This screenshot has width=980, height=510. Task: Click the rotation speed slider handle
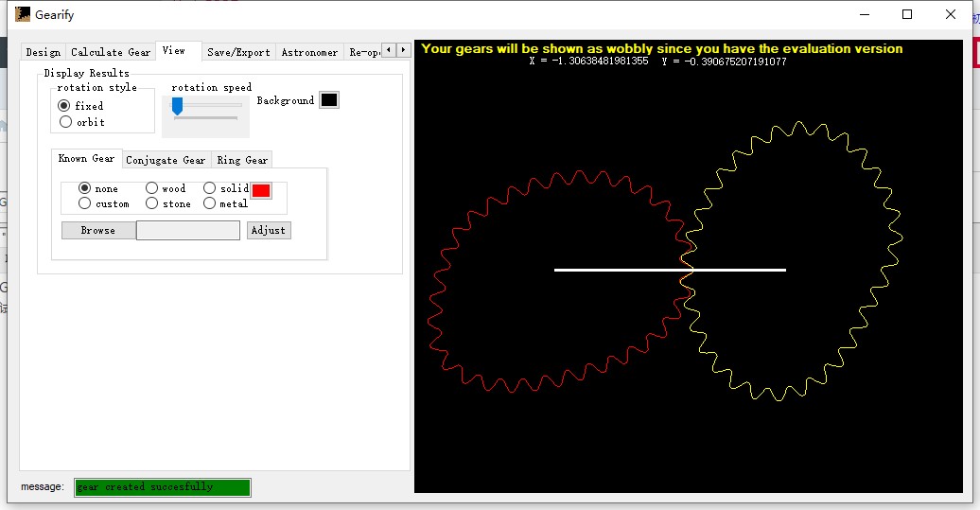tap(178, 106)
